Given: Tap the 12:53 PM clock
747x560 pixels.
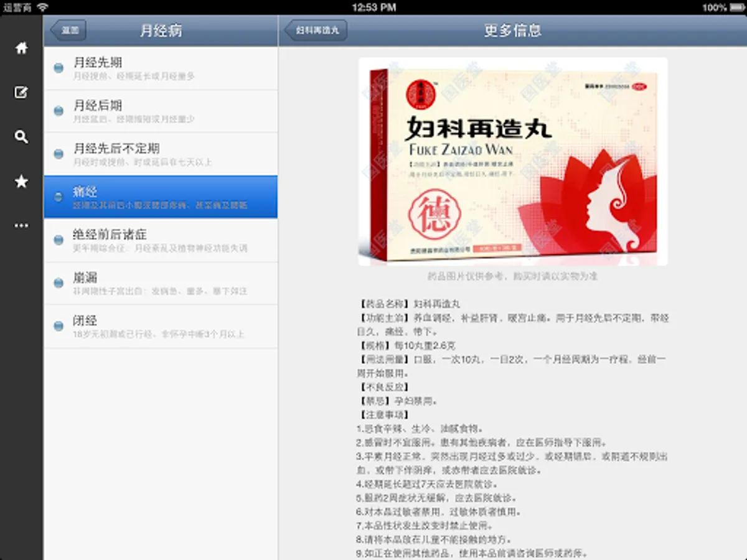Looking at the screenshot, I should click(374, 7).
